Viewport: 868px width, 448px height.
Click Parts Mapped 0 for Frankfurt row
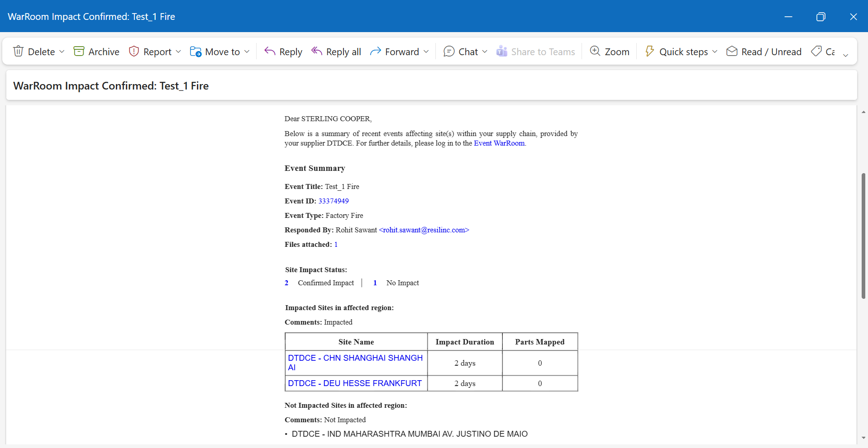click(540, 383)
